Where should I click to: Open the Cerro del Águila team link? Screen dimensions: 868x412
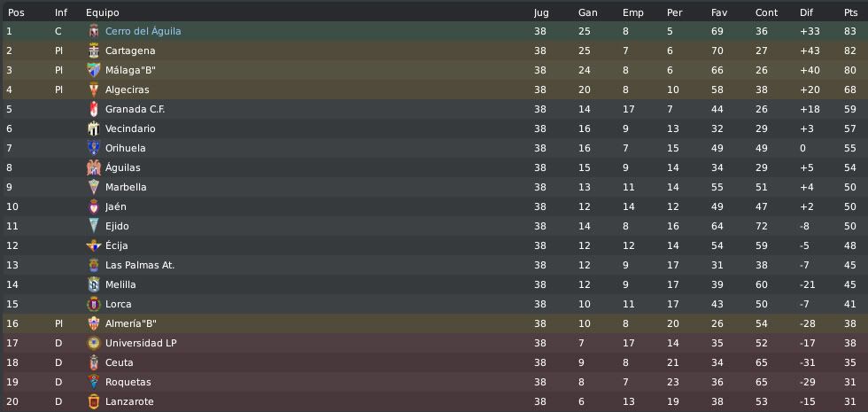(x=143, y=32)
